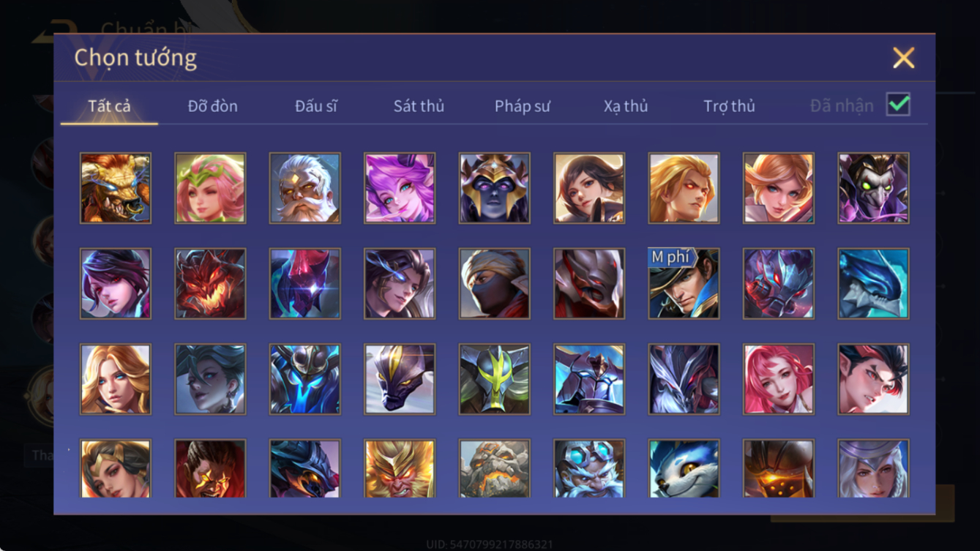980x551 pixels.
Task: Select the golden bull hero portrait
Action: coord(116,188)
